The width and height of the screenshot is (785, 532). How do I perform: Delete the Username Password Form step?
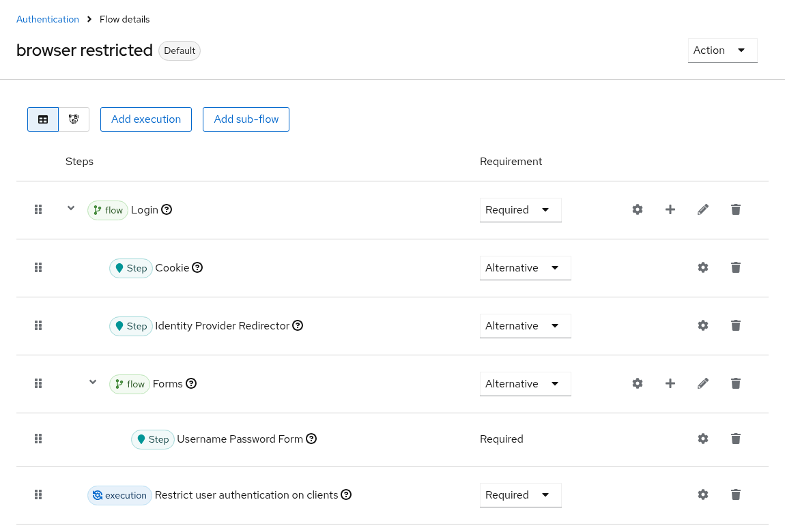[736, 439]
